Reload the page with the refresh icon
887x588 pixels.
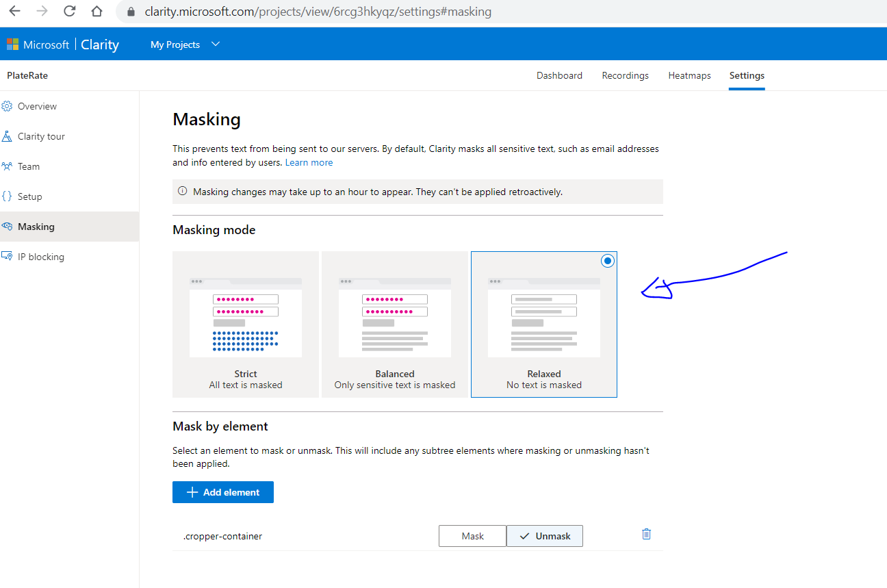70,11
